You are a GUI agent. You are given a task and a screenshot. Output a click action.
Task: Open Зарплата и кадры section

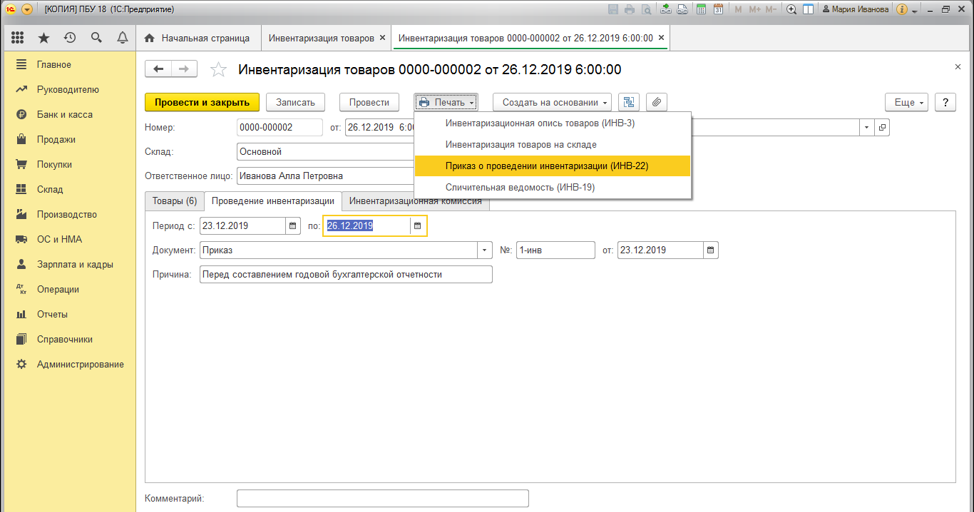point(75,264)
